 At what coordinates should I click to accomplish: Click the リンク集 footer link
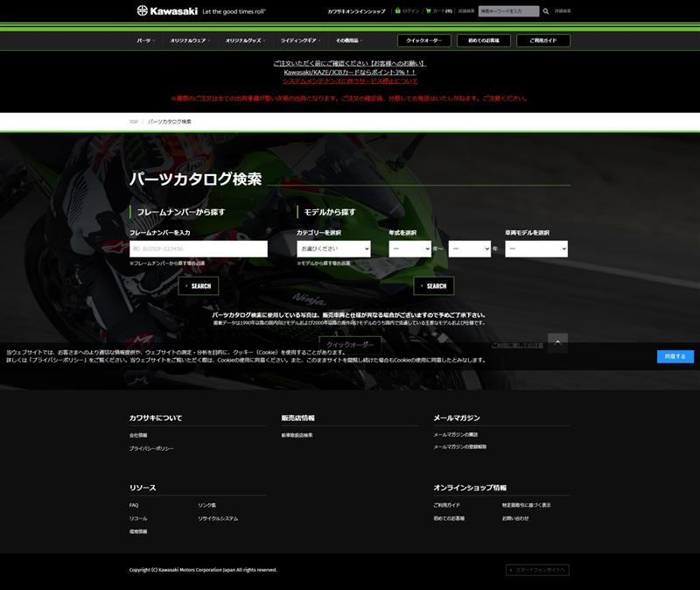(x=207, y=505)
